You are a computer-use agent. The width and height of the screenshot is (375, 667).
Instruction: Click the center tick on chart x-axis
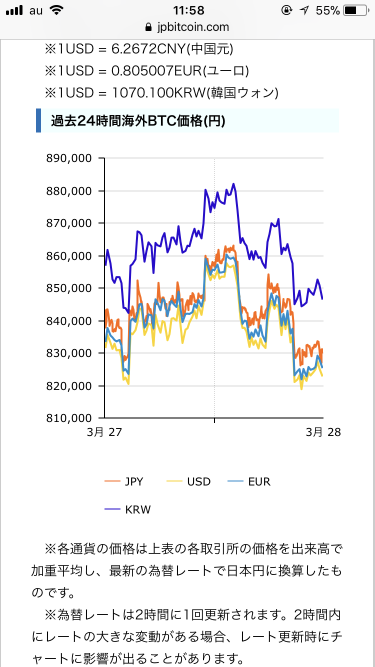pyautogui.click(x=214, y=421)
